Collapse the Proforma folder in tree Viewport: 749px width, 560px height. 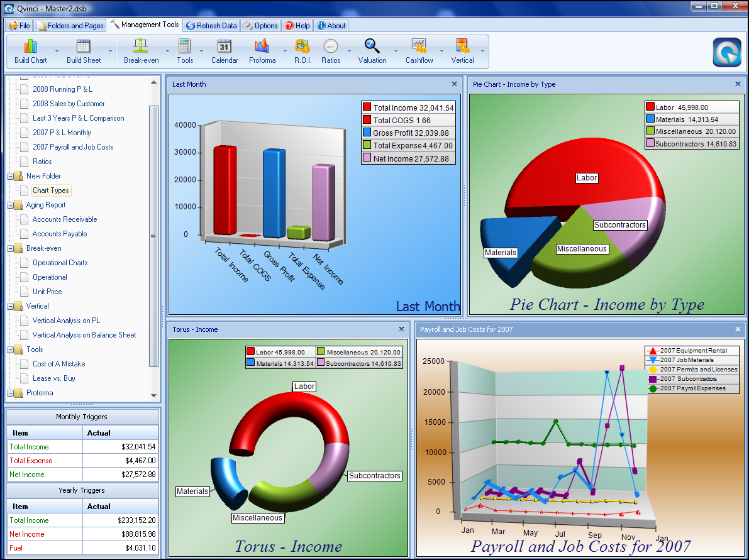pos(11,393)
